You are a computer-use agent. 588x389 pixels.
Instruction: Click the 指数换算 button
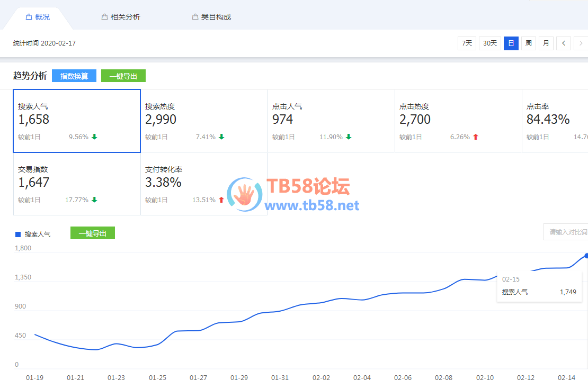(x=74, y=76)
